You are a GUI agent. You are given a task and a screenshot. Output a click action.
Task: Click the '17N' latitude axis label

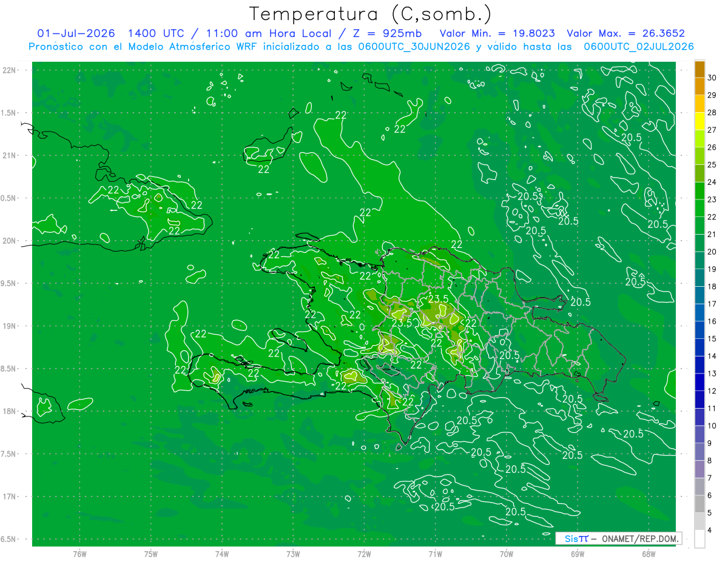coord(10,497)
